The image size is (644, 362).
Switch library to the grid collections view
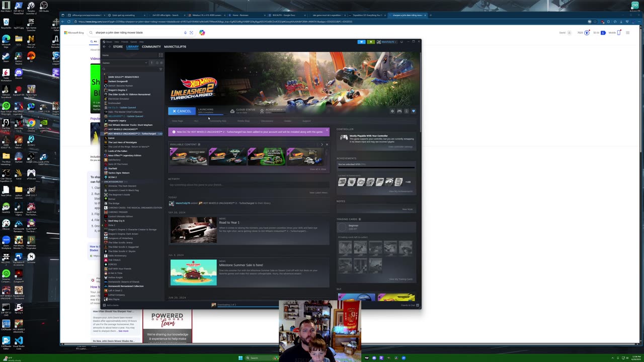(161, 55)
